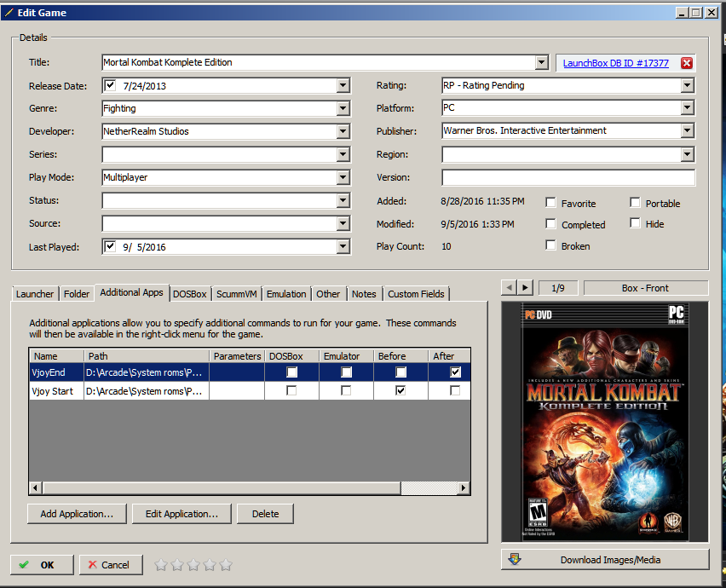Remove the LaunchBox DB ID with red X
Viewport: 726px width, 588px height.
(687, 63)
